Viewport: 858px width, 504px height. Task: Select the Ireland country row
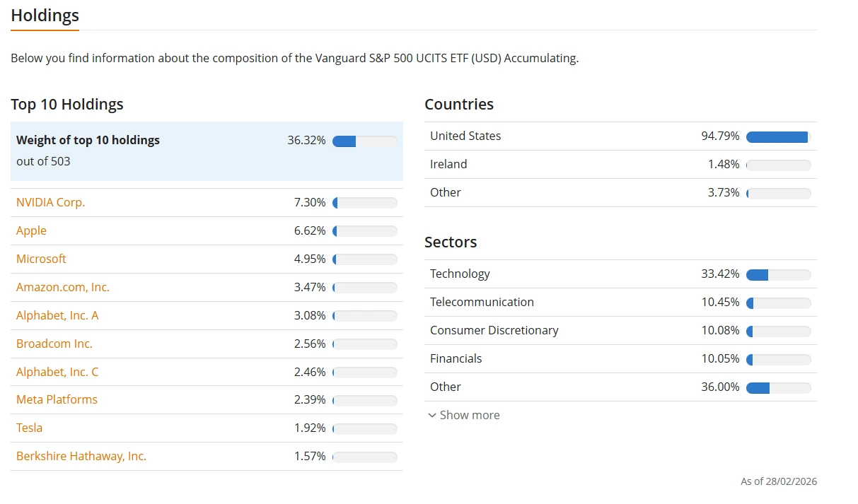point(448,164)
